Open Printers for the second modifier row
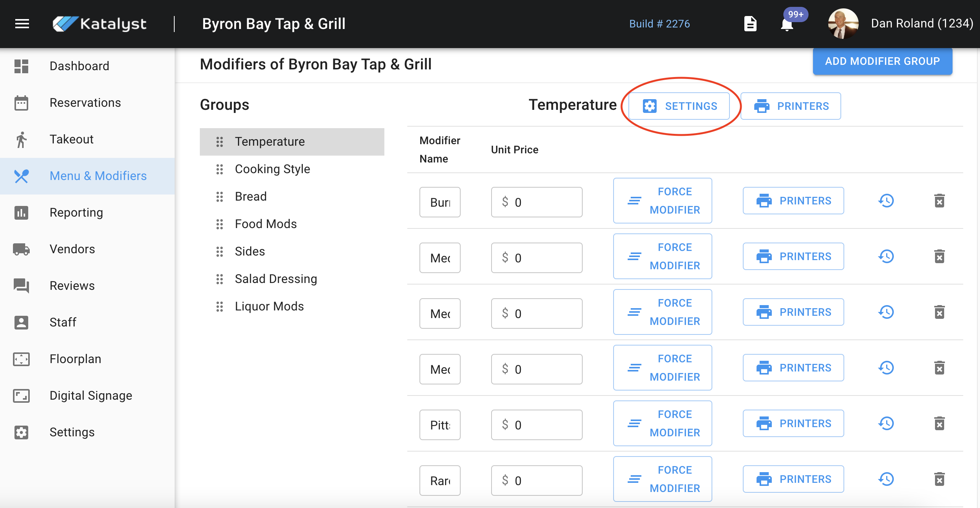This screenshot has width=980, height=508. (793, 256)
